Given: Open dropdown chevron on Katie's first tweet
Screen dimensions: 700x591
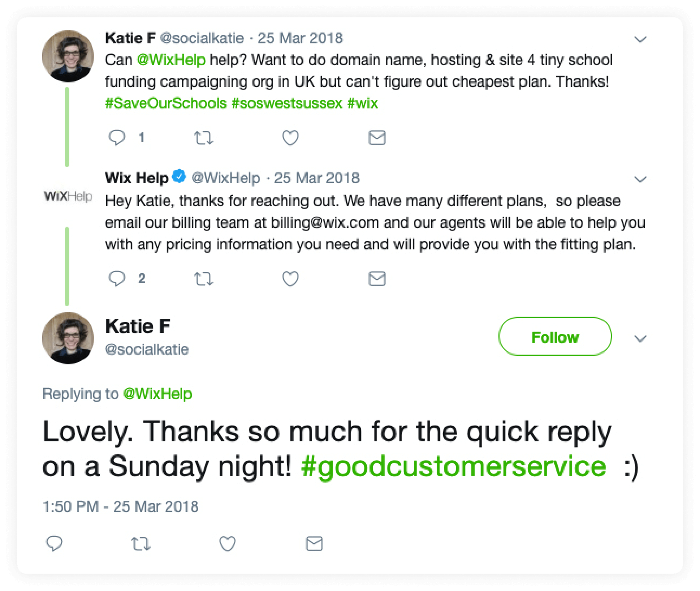Looking at the screenshot, I should click(640, 39).
